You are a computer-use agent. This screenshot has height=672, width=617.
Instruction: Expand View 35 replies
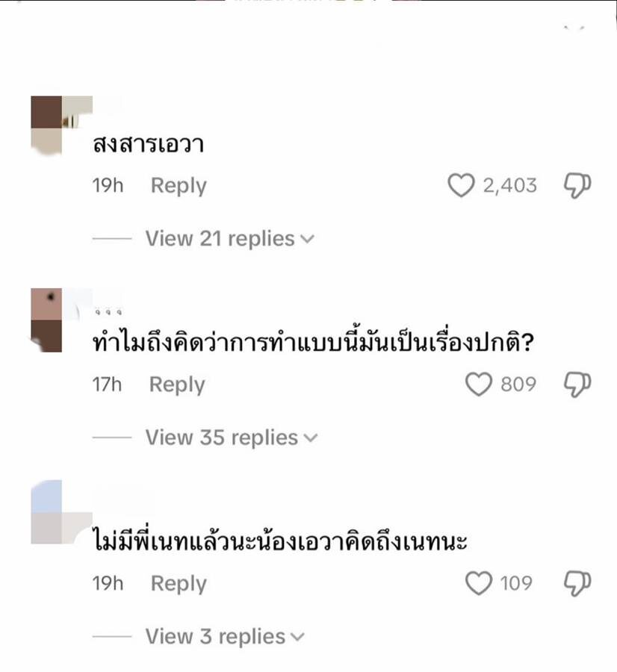click(232, 438)
